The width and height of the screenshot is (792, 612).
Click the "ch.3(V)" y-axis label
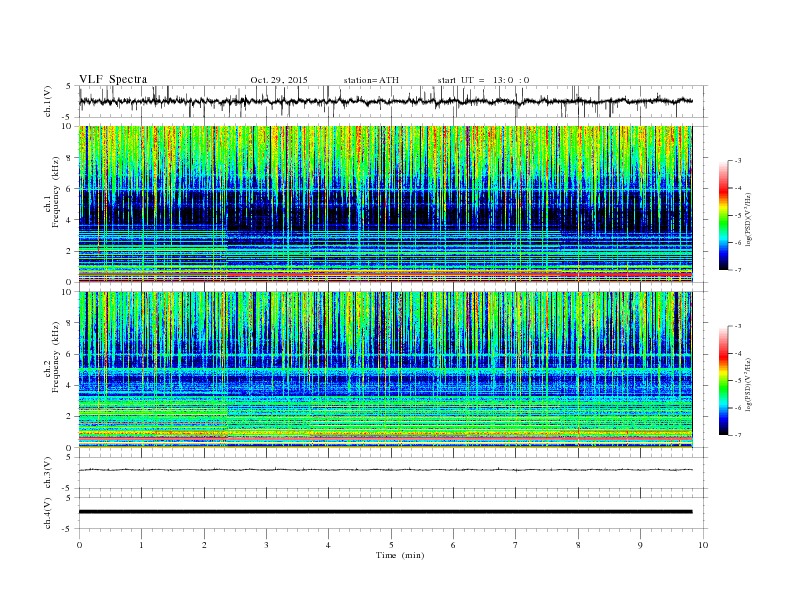(x=48, y=473)
